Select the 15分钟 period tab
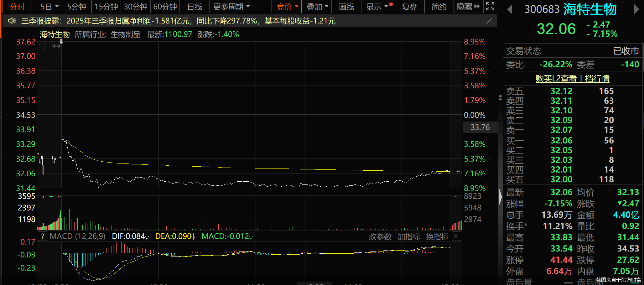Viewport: 644px width, 285px height. tap(106, 7)
